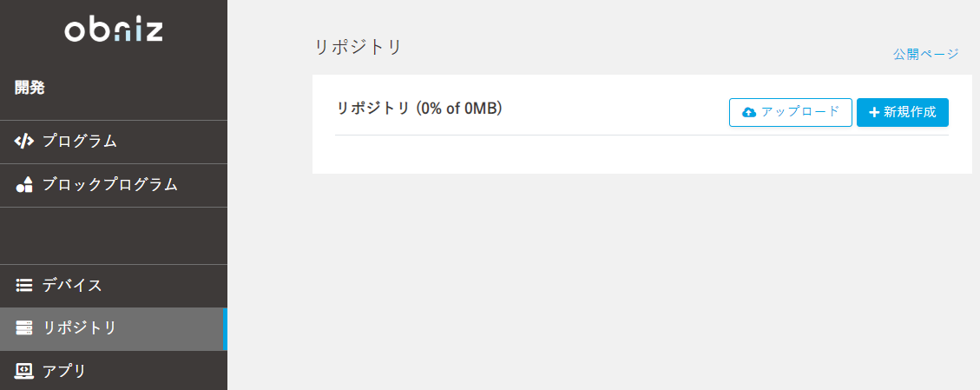Click the リポジトリ page title heading
This screenshot has width=980, height=390.
click(x=358, y=48)
